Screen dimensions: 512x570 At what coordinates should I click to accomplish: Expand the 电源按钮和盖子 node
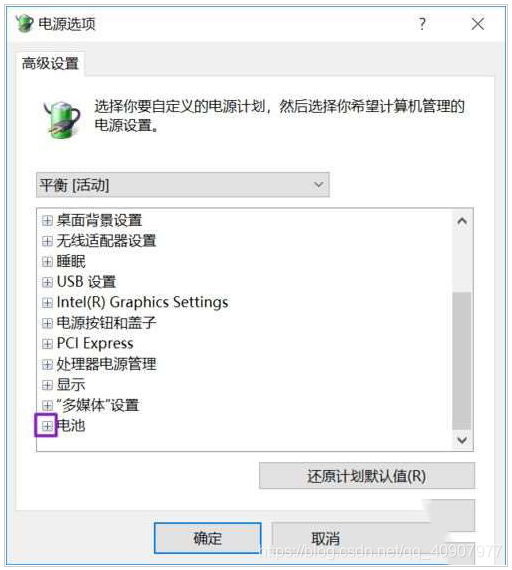tap(47, 323)
